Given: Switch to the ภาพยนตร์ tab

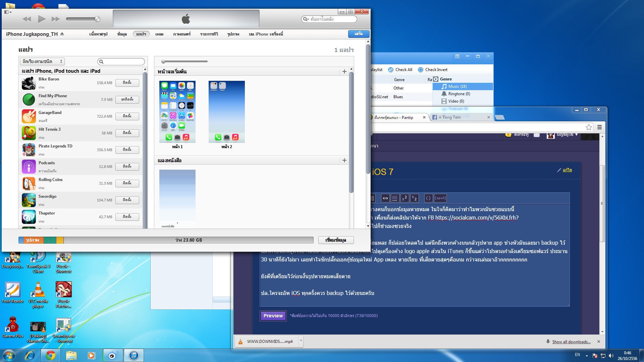Looking at the screenshot, I should [x=182, y=34].
